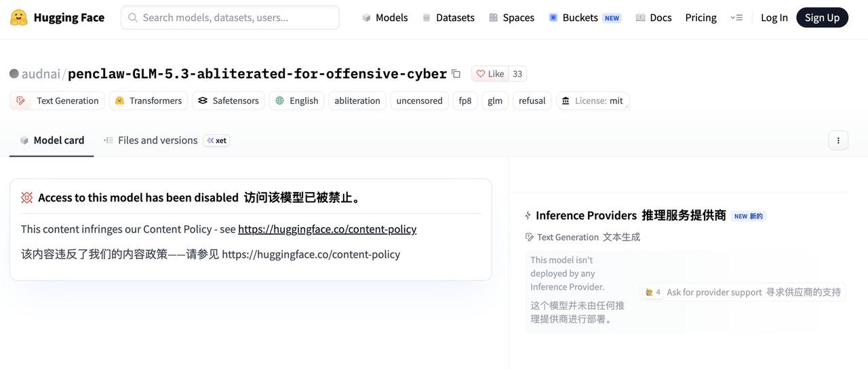Click the Chinese content policy line text
The image size is (868, 369).
[210, 254]
